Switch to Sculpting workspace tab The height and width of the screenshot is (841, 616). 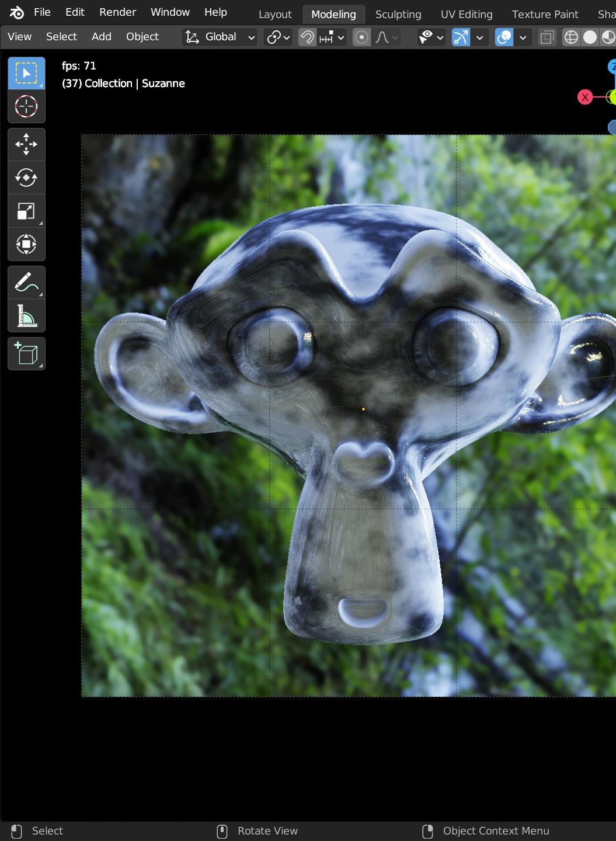pyautogui.click(x=398, y=14)
